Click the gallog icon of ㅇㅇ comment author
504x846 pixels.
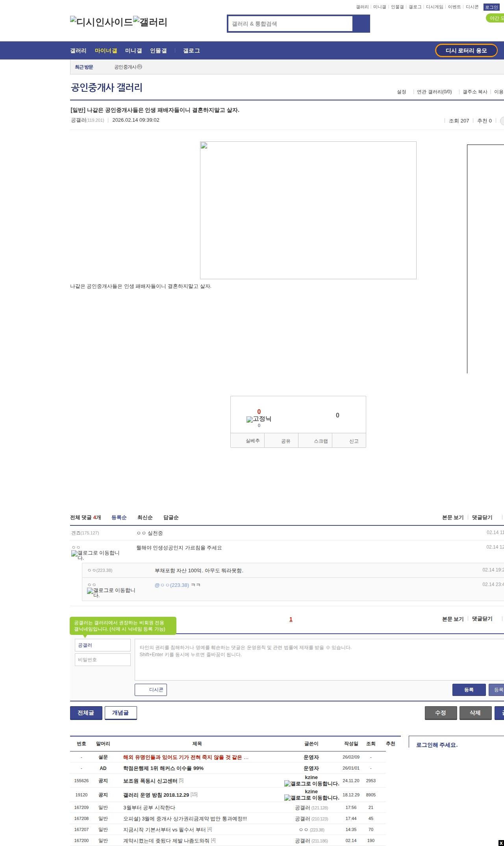click(x=95, y=555)
